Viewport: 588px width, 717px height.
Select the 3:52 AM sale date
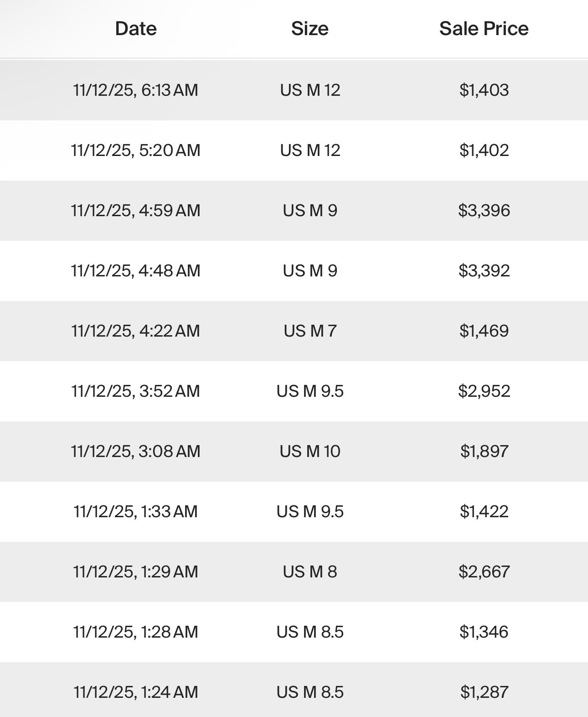tap(135, 391)
